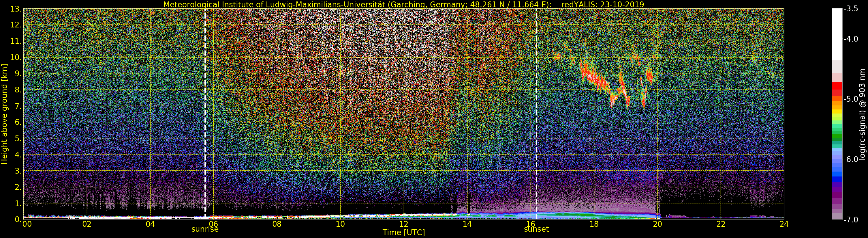Click the time tick label 10
This screenshot has width=868, height=238.
pyautogui.click(x=340, y=224)
